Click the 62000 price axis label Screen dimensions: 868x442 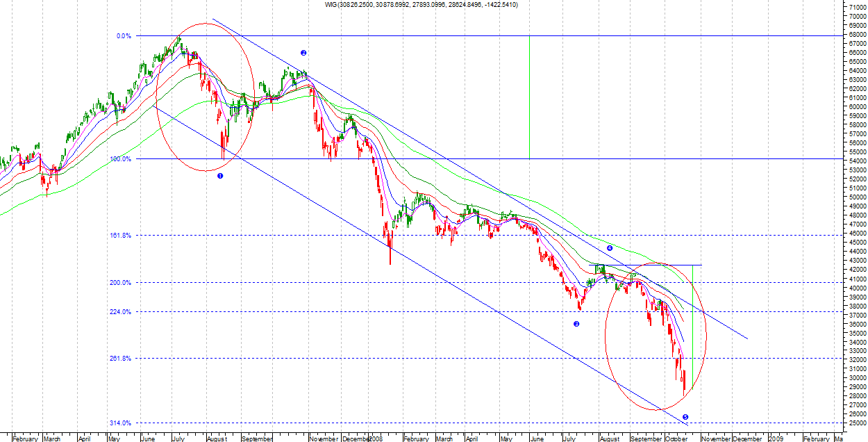[856, 88]
